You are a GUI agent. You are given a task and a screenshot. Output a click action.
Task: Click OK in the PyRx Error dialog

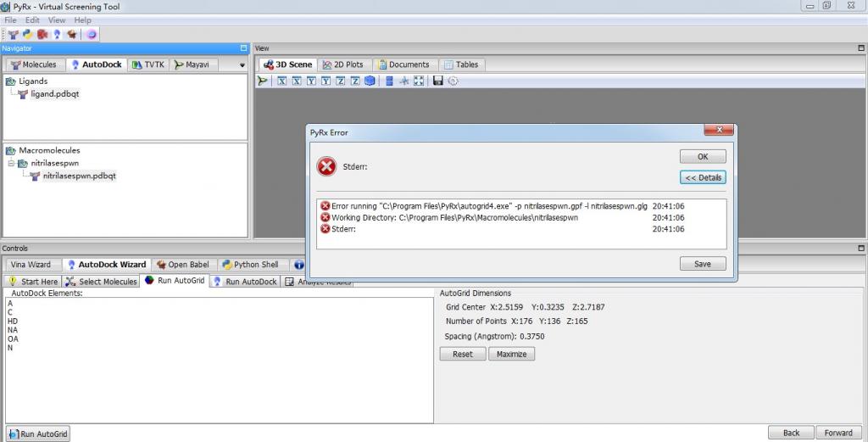tap(703, 157)
